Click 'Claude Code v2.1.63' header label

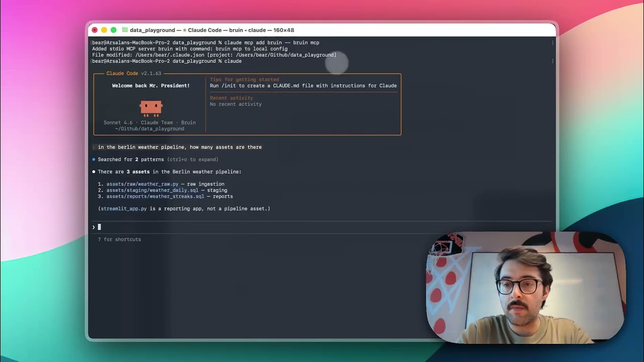134,73
